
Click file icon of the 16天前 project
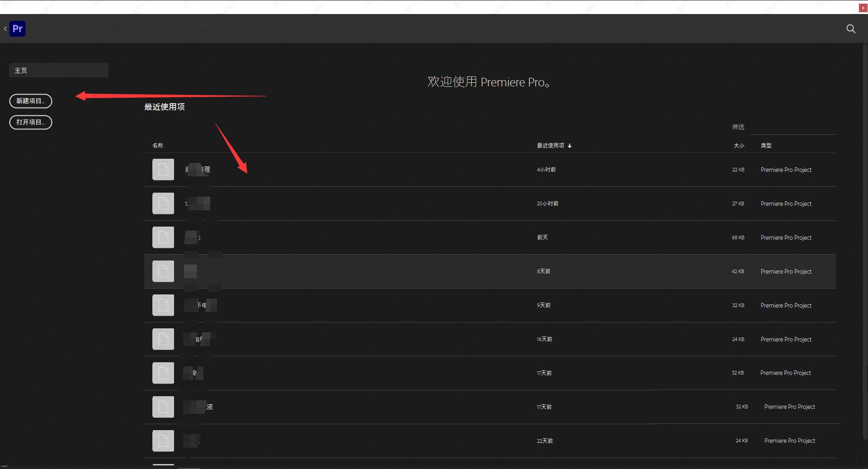(x=163, y=339)
